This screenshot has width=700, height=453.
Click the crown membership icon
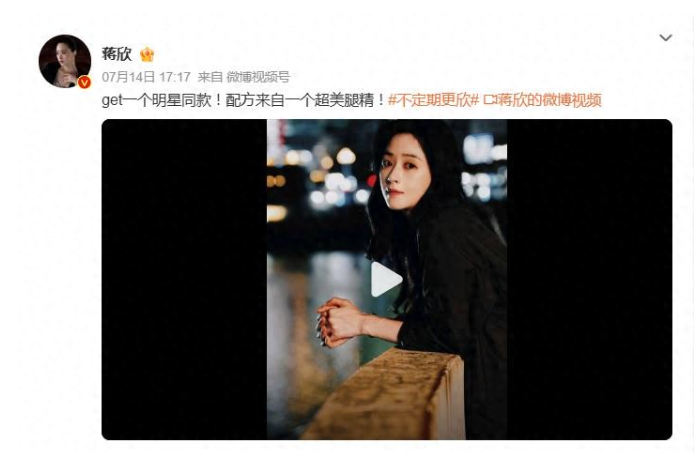tap(147, 54)
